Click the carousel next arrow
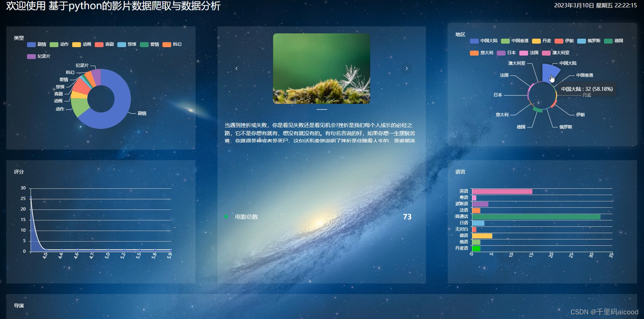 coord(406,69)
